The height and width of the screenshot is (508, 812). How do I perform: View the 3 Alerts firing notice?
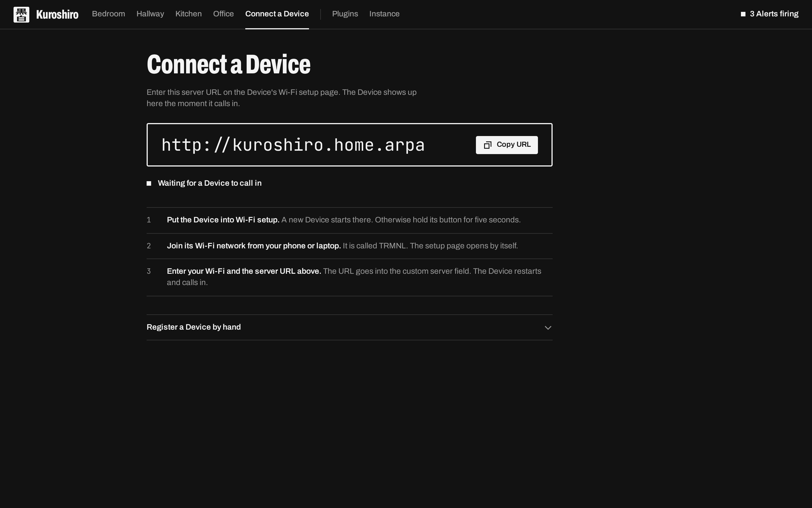click(x=769, y=14)
